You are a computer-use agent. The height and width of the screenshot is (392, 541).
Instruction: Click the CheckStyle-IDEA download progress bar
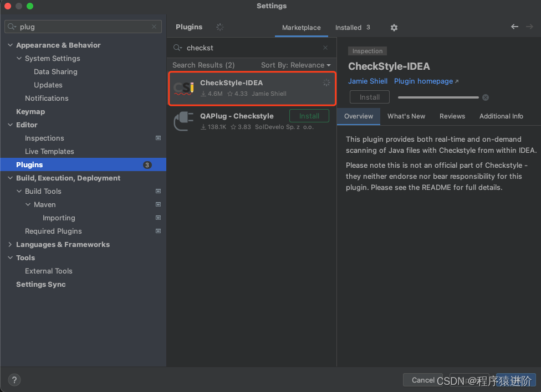tap(438, 97)
